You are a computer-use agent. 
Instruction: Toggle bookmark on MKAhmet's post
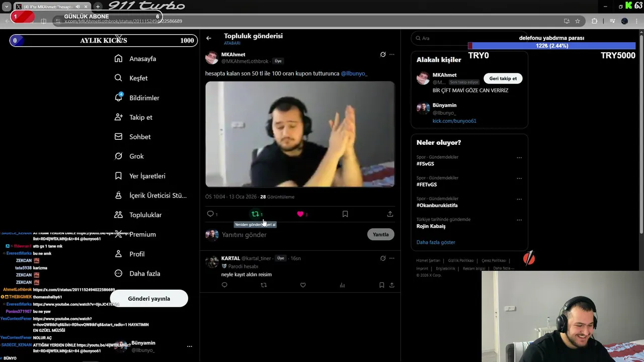[345, 214]
